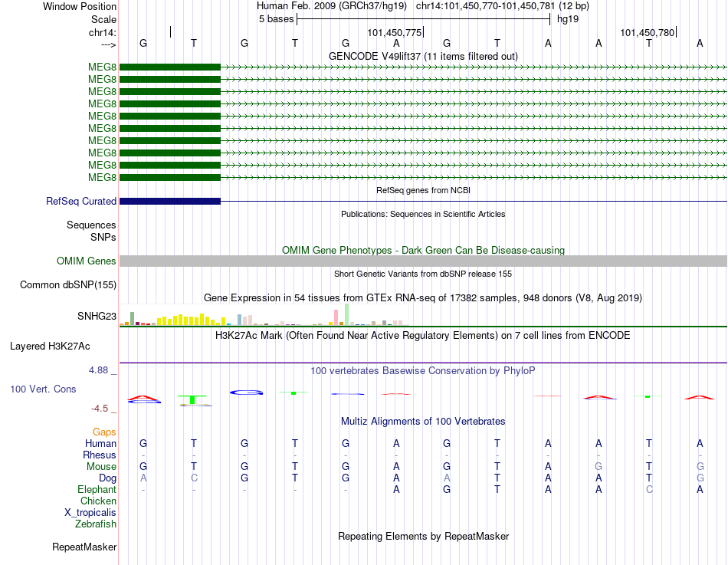The image size is (728, 565).
Task: Click the SNPs track label
Action: [x=103, y=237]
